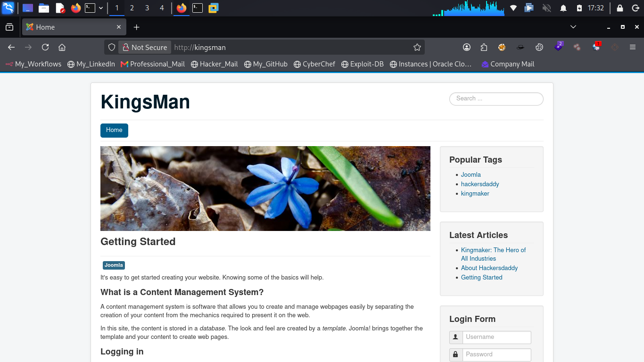Click the KingsMan site title
The image size is (644, 362).
pos(145,102)
